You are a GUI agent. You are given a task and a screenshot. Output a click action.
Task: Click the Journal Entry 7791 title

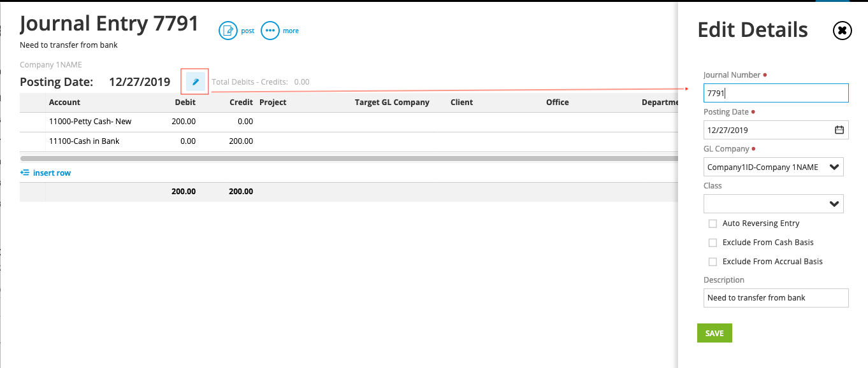[109, 24]
